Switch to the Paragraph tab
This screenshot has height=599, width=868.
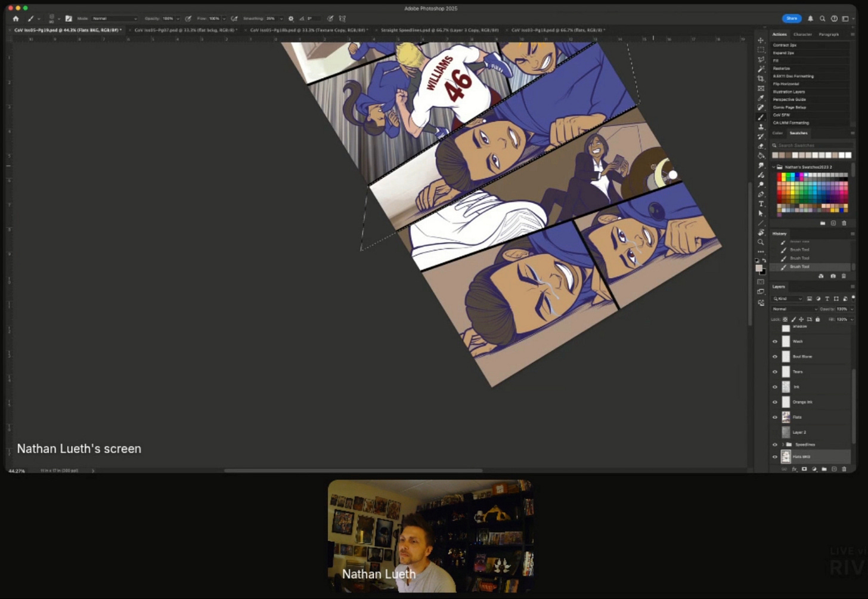click(829, 34)
